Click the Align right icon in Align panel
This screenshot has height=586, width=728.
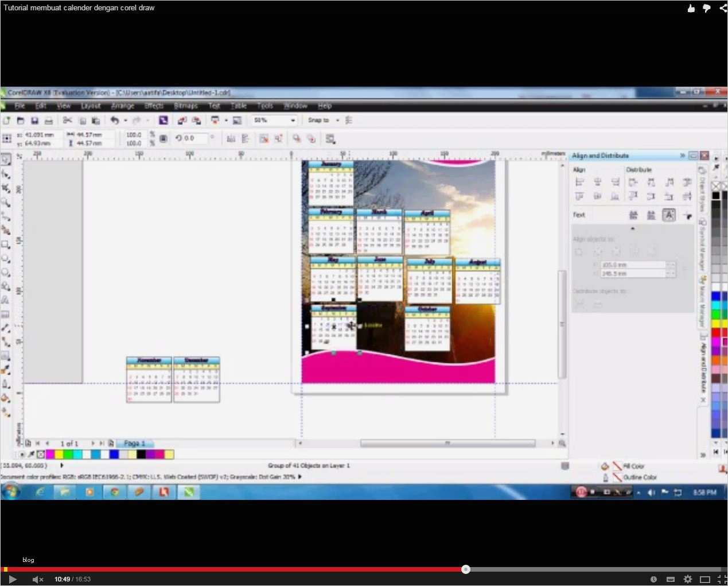click(615, 182)
